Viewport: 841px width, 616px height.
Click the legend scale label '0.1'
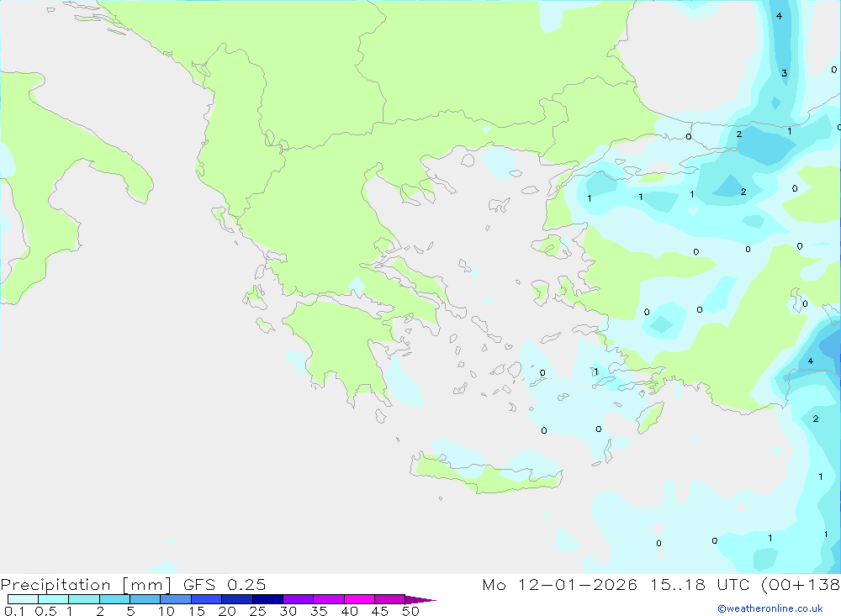click(14, 611)
